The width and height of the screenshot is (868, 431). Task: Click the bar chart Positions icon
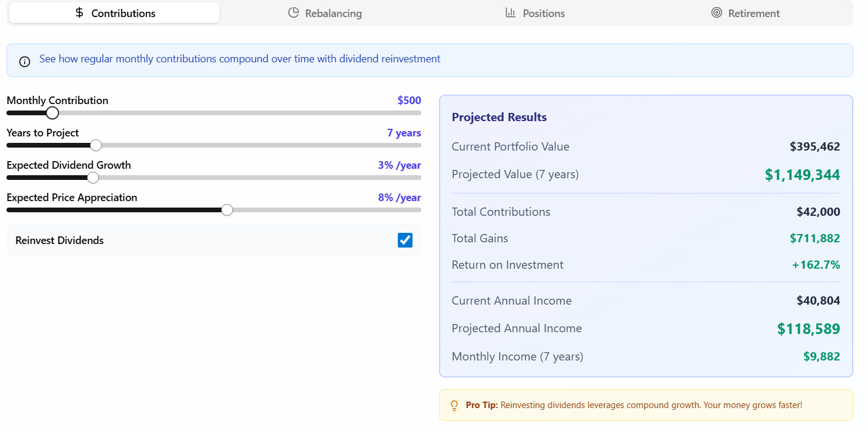pyautogui.click(x=511, y=13)
